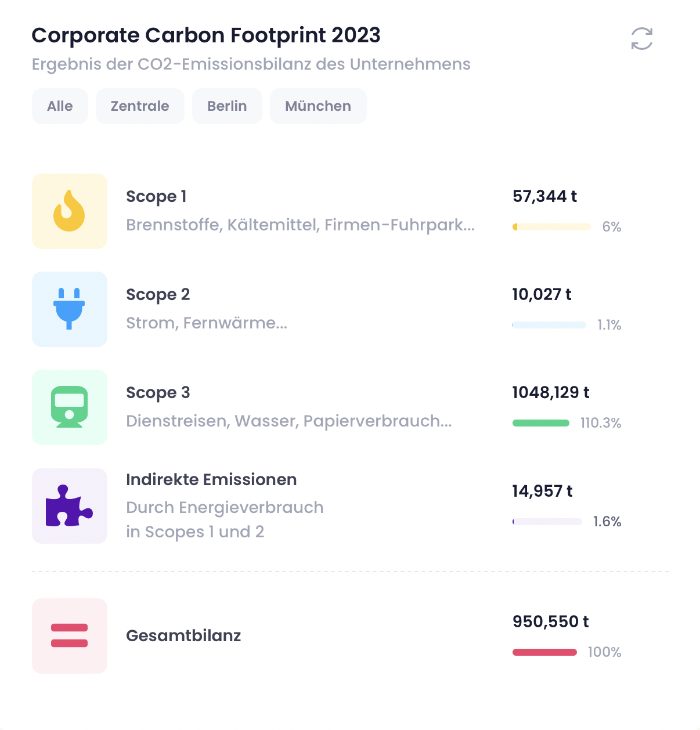Click the Gesamtbilanz equals sign icon
700x730 pixels.
coord(70,635)
